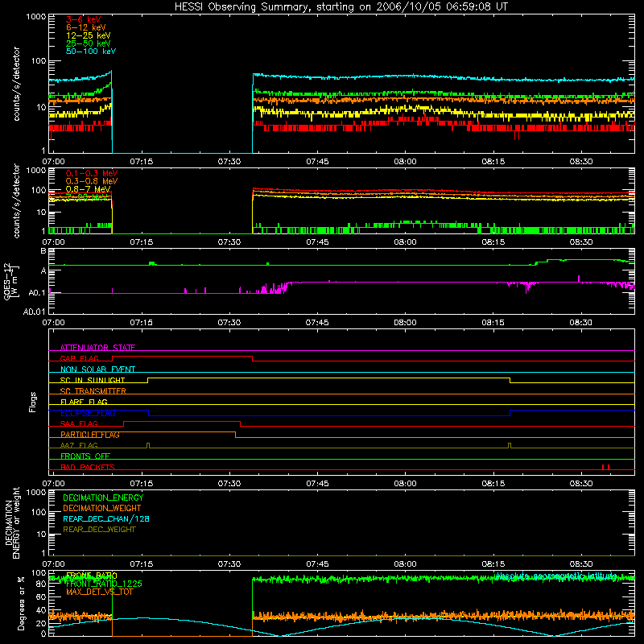Viewport: 644px width, 644px height.
Task: Click the GOES-12 [W m-2] axis label
Action: coord(10,281)
